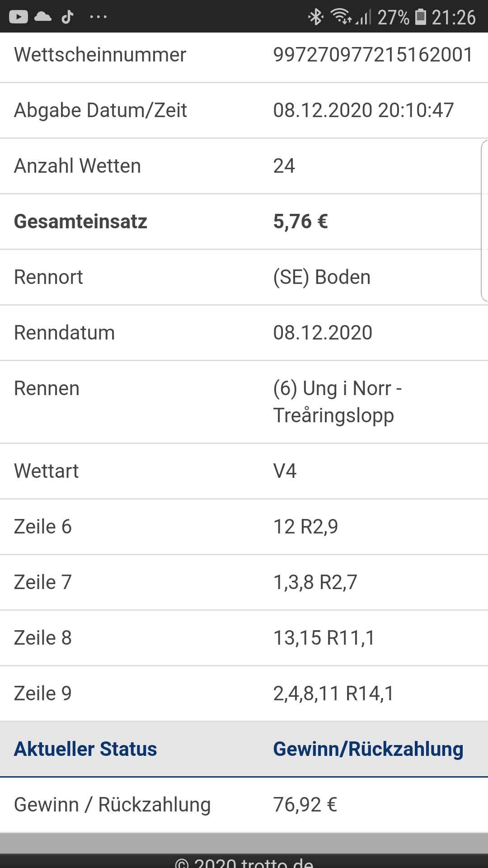Tap the Wettart V4 row
This screenshot has height=868, width=488.
(244, 471)
